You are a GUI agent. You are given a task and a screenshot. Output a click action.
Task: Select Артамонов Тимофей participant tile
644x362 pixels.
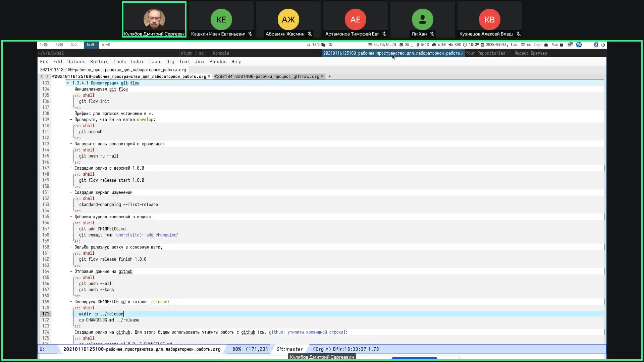coord(356,19)
